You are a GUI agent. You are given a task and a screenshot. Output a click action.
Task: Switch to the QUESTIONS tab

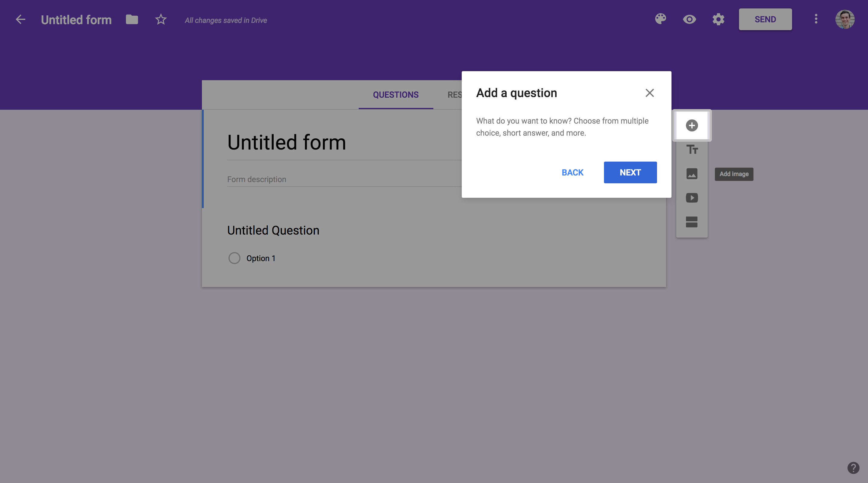[x=396, y=95]
